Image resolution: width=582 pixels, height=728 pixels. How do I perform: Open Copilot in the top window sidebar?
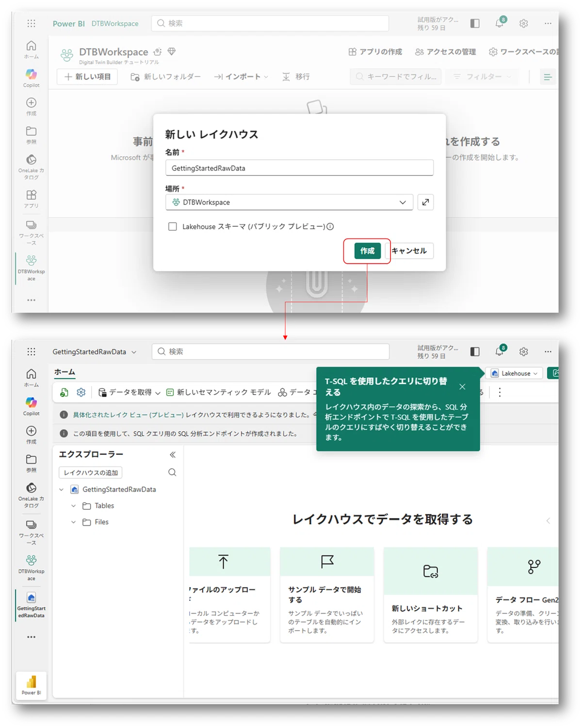pyautogui.click(x=32, y=78)
